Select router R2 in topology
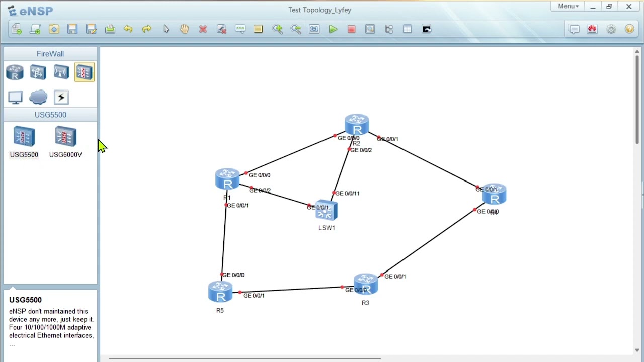Image resolution: width=644 pixels, height=362 pixels. (x=357, y=125)
